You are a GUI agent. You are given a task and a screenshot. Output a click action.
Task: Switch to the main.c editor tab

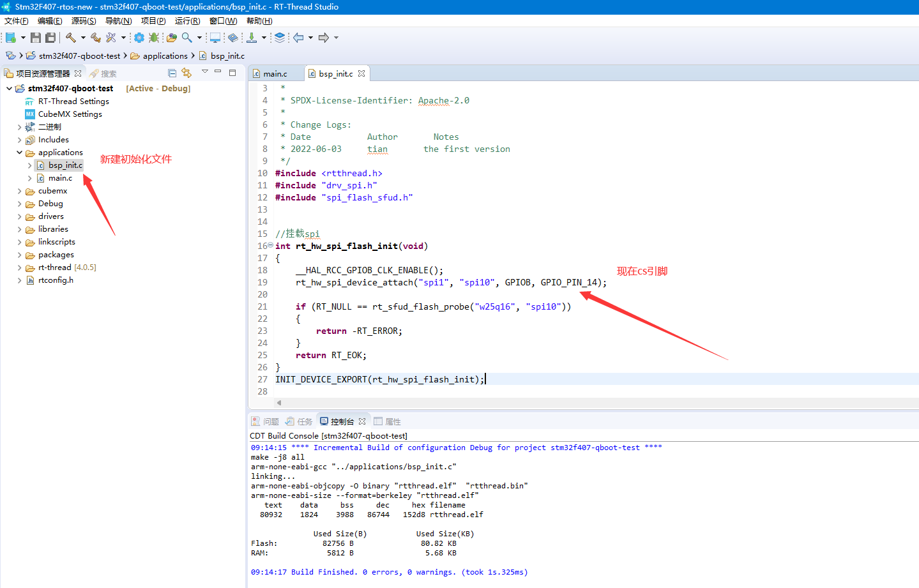click(x=275, y=73)
